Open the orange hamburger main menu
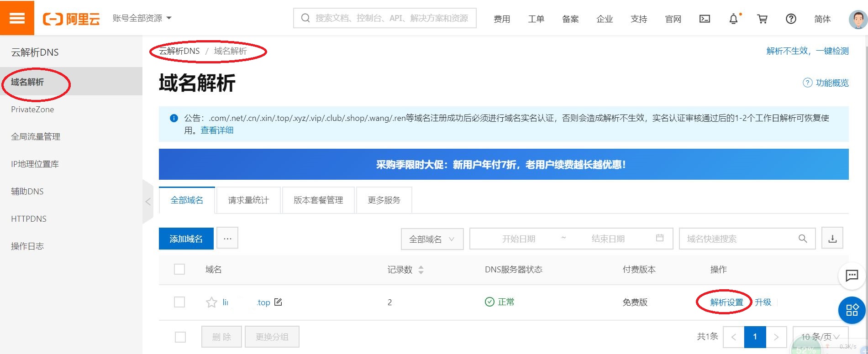The width and height of the screenshot is (868, 354). pyautogui.click(x=17, y=18)
